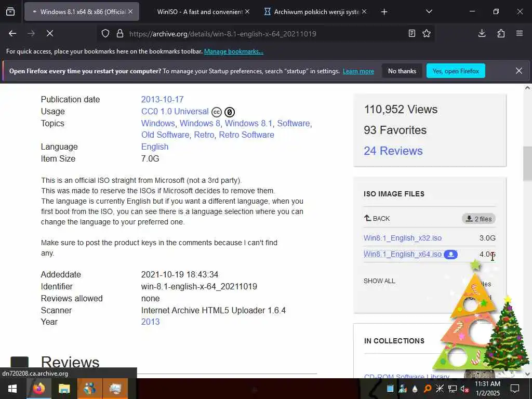Toggle reader view icon
Screen dimensions: 532x399
click(411, 33)
